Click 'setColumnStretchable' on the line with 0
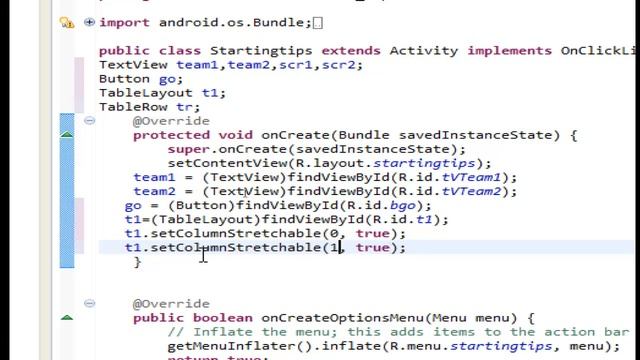The image size is (640, 360). 236,234
